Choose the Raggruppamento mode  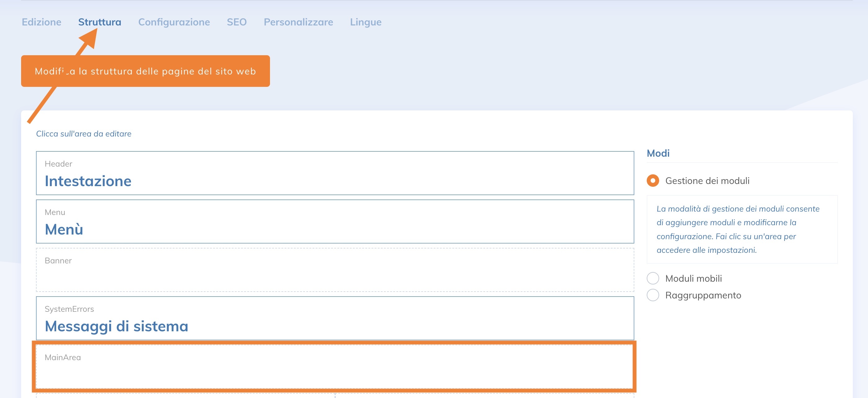tap(653, 295)
